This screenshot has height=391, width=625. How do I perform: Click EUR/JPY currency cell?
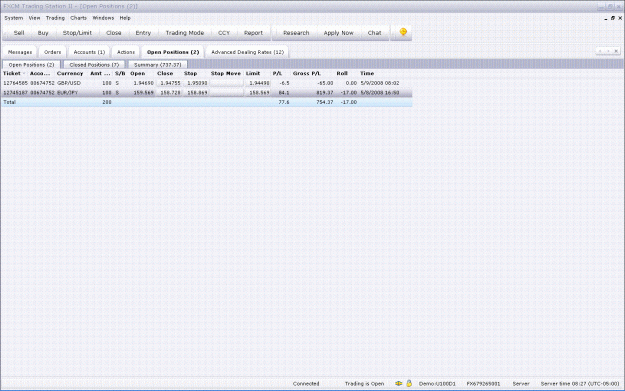pos(67,92)
